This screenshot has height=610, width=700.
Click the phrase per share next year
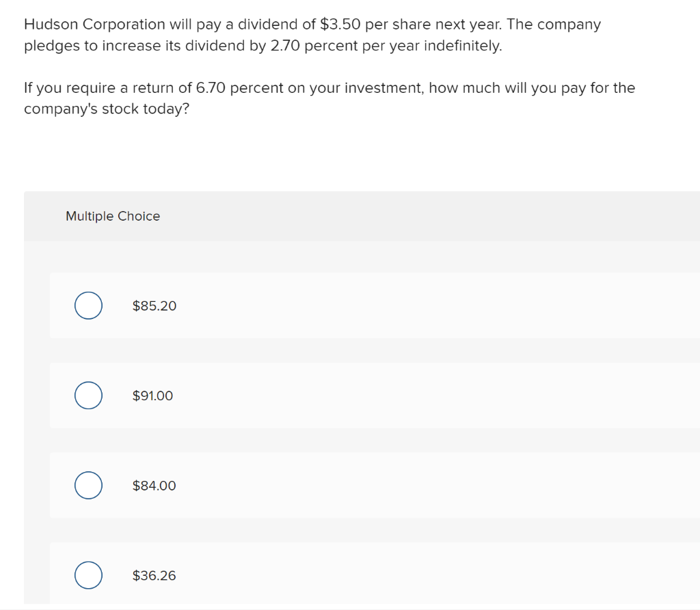tap(433, 25)
